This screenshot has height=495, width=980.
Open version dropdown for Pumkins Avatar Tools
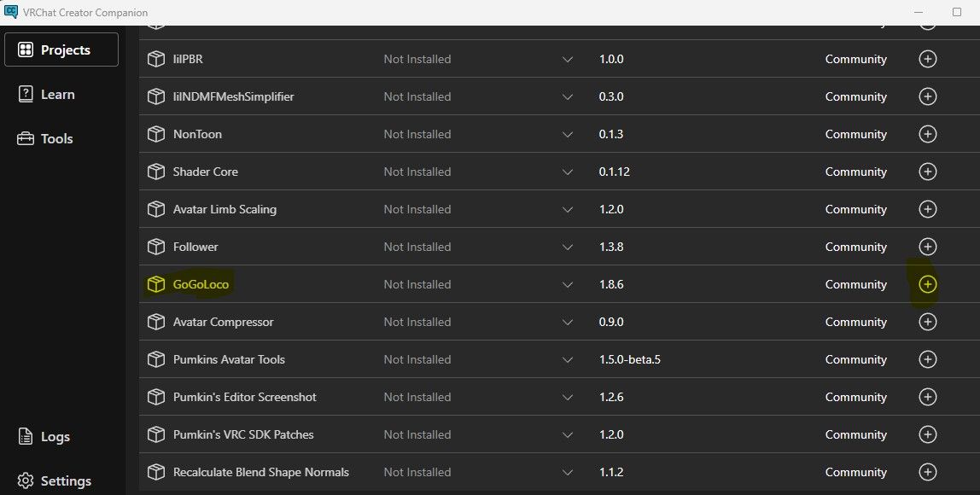[x=567, y=359]
